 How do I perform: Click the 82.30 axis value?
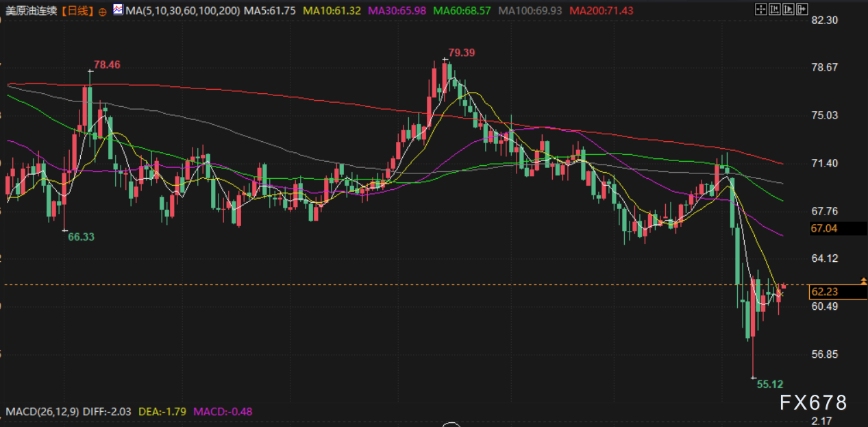click(x=824, y=20)
